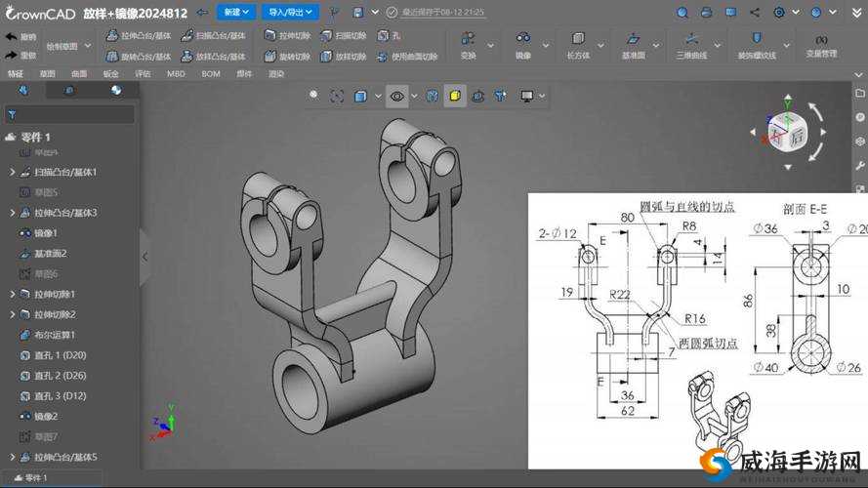
Task: Click the comment/message icon in title bar
Action: (x=730, y=12)
